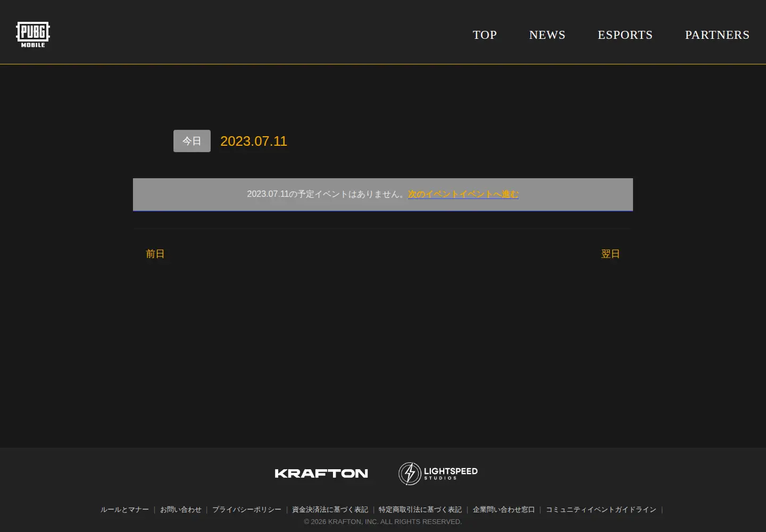Go to the ESPORTS section
766x532 pixels.
(625, 35)
